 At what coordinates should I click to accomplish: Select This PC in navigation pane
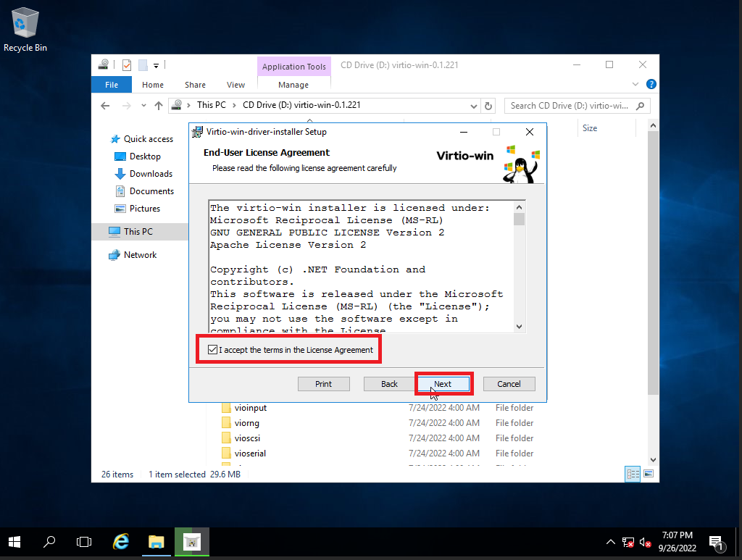pyautogui.click(x=138, y=232)
